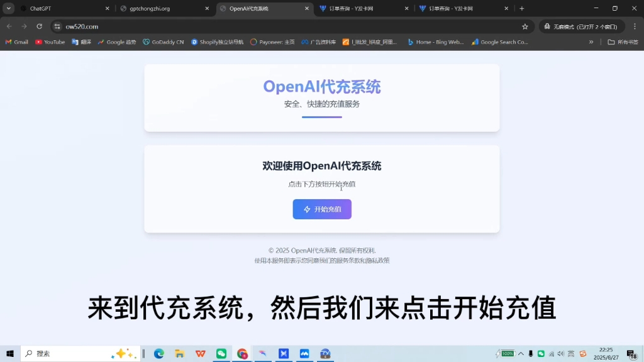644x362 pixels.
Task: Launch Microsoft Edge from the taskbar
Action: pyautogui.click(x=159, y=353)
